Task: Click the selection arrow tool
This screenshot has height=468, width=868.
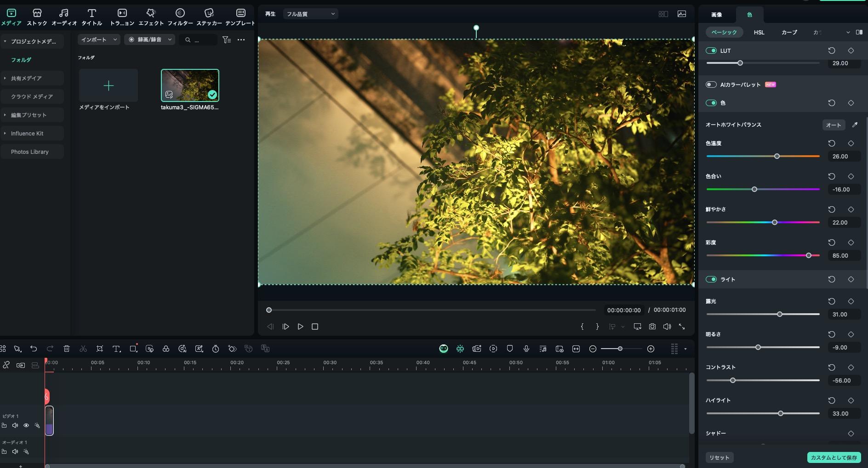Action: point(17,349)
